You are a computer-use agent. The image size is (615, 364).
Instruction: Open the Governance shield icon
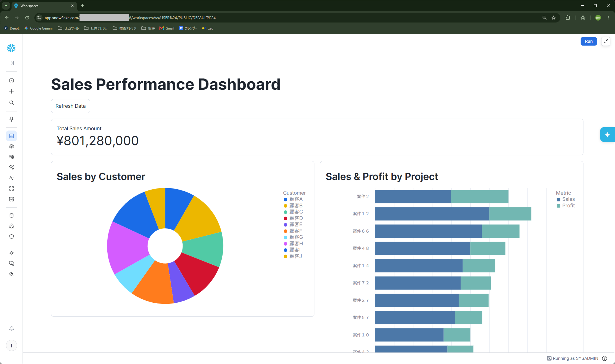(12, 237)
